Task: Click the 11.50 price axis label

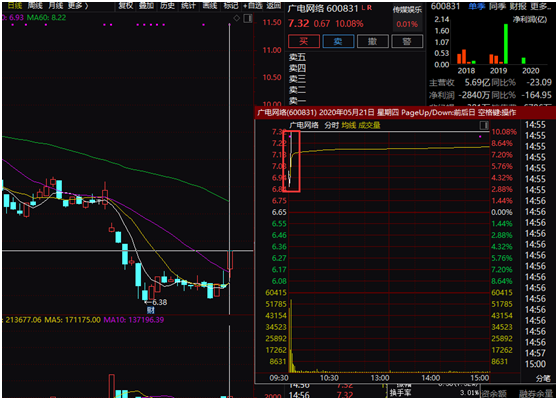Action: (272, 22)
